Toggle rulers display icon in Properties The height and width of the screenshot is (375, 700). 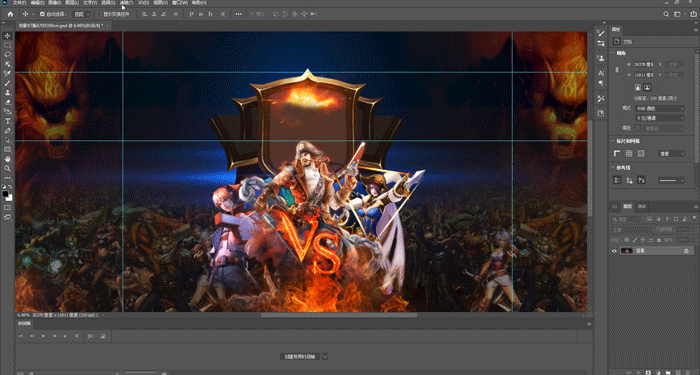coord(617,154)
